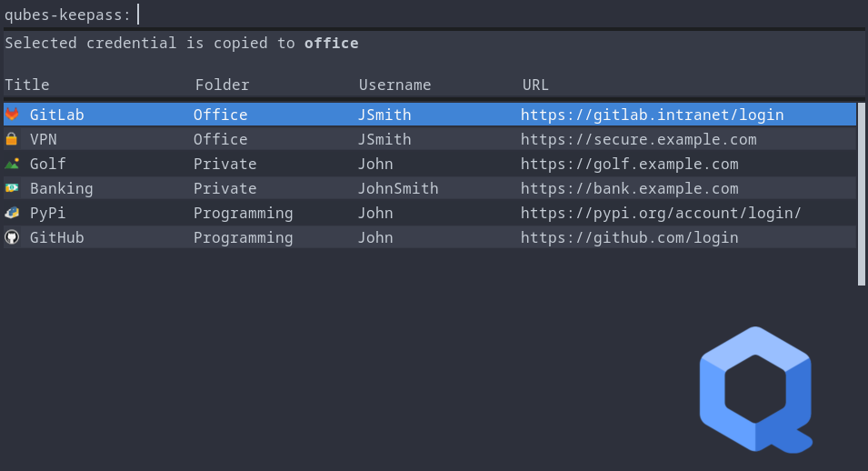
Task: Click Office folder in VPN row
Action: [220, 139]
